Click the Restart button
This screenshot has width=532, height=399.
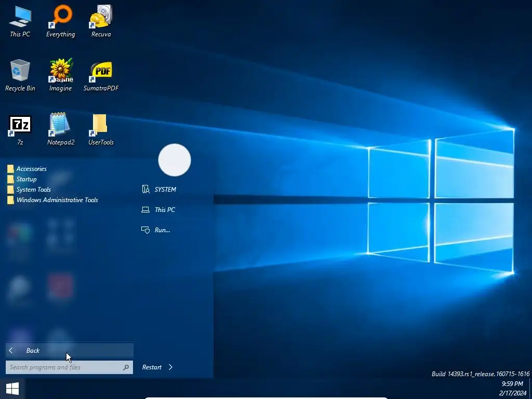[x=152, y=367]
